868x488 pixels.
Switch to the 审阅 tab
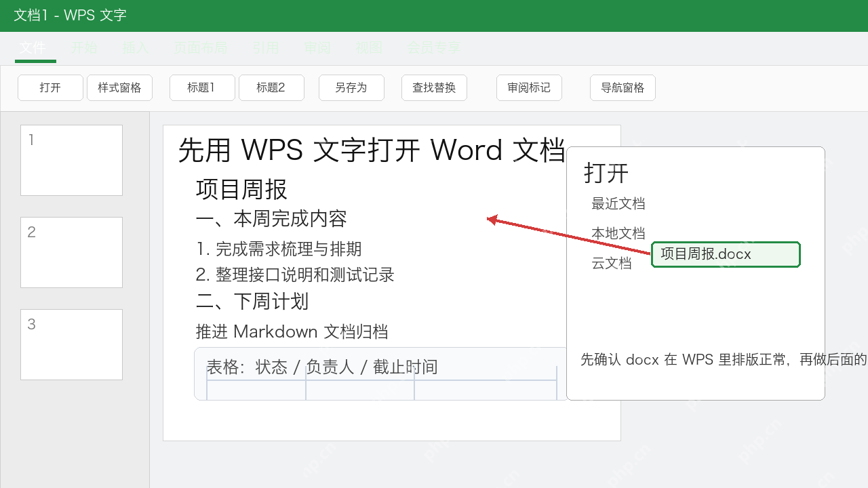(x=317, y=47)
